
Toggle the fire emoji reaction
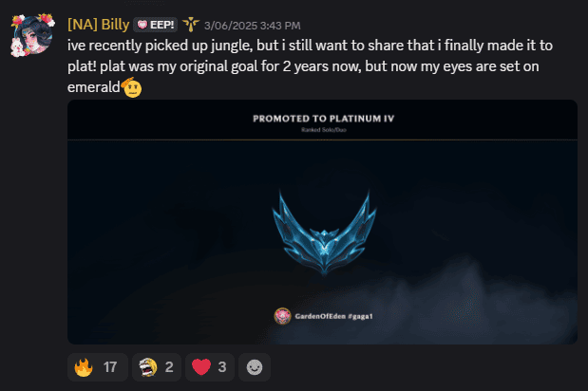pyautogui.click(x=98, y=367)
